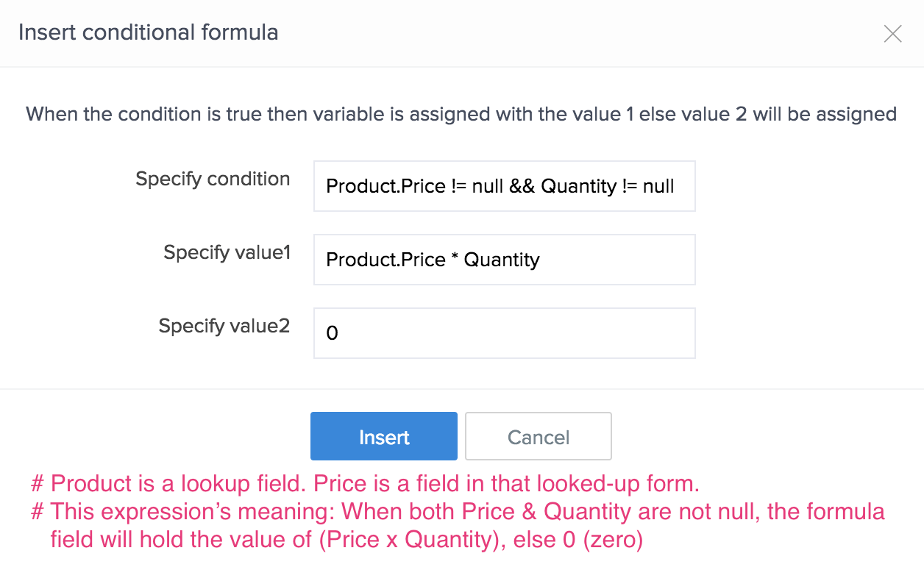924x570 pixels.
Task: Place cursor on 'Quantity != null' in condition
Action: 608,187
